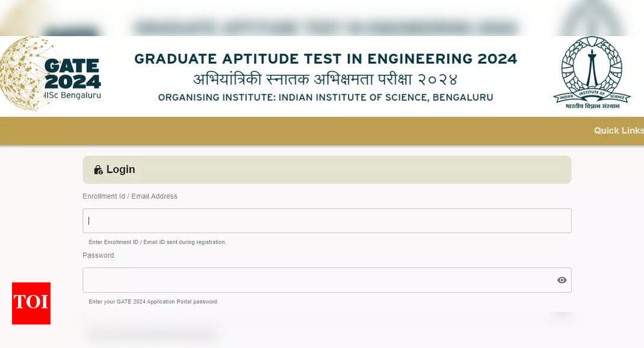Click the TOI logo badge
The height and width of the screenshot is (348, 644).
click(31, 303)
